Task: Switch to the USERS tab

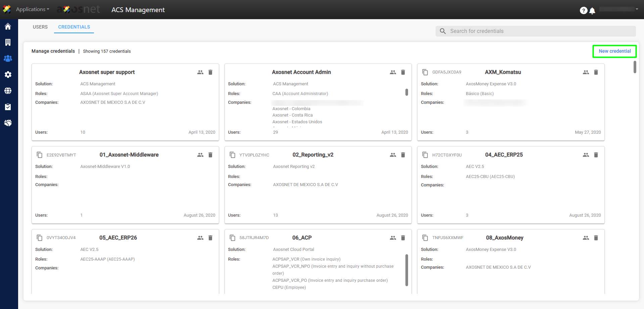Action: coord(40,27)
